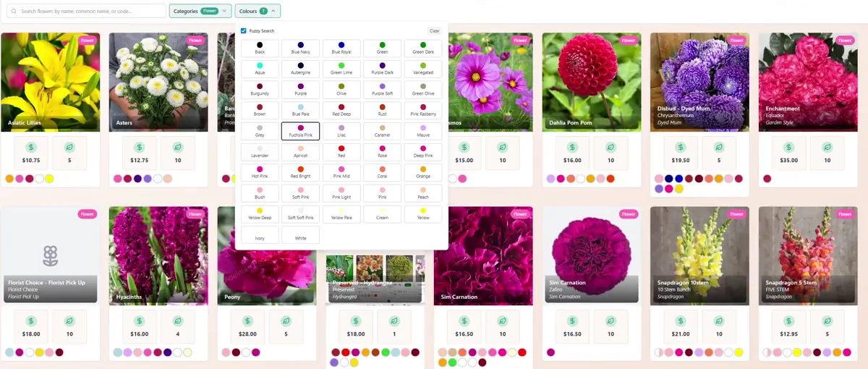Choose the Pink Rasberry colour button

tap(423, 111)
